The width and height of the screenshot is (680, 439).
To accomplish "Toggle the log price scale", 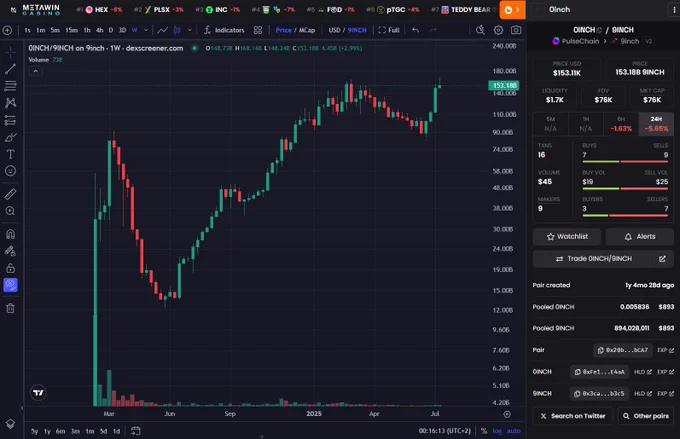I will (x=497, y=431).
